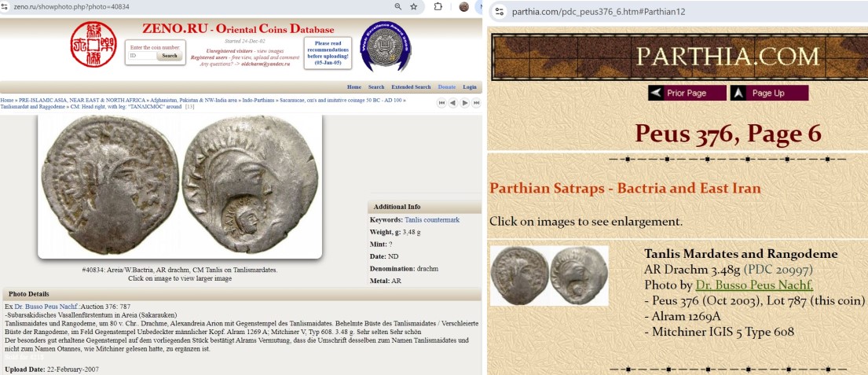
Task: Bookmark this page with the star icon
Action: pos(414,7)
